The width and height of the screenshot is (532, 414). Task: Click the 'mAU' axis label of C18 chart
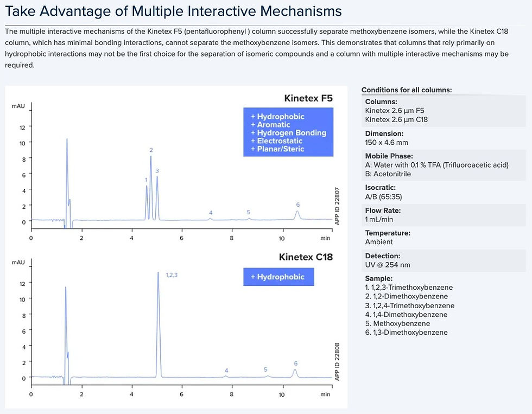[18, 263]
